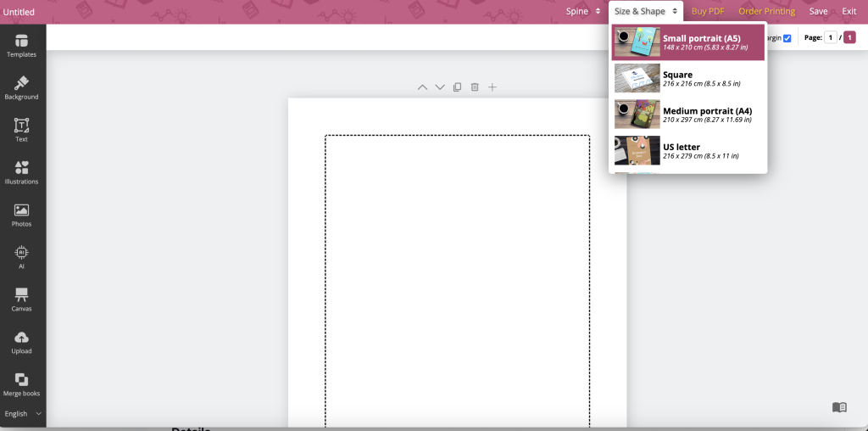
Task: Open the Canvas panel
Action: pos(21,300)
